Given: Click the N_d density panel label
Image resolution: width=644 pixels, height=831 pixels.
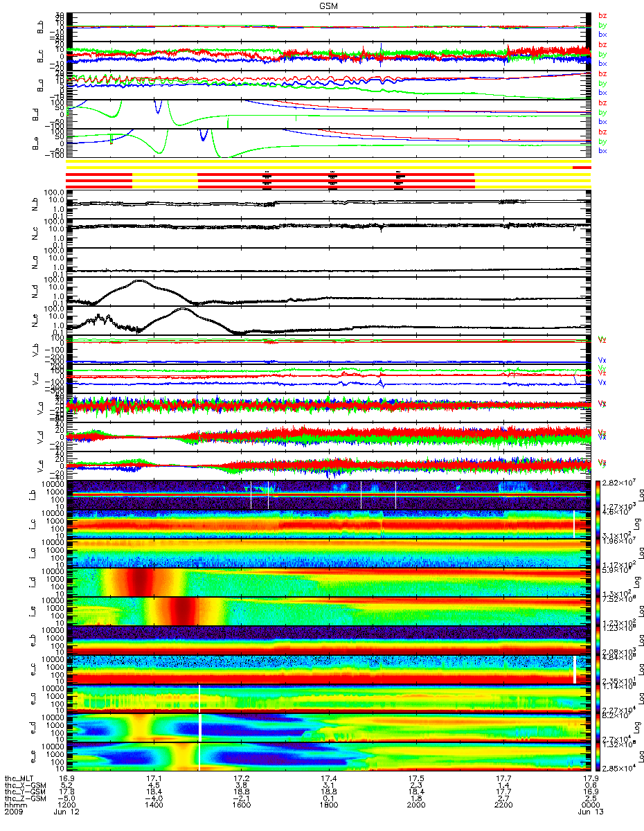Looking at the screenshot, I should [x=35, y=290].
